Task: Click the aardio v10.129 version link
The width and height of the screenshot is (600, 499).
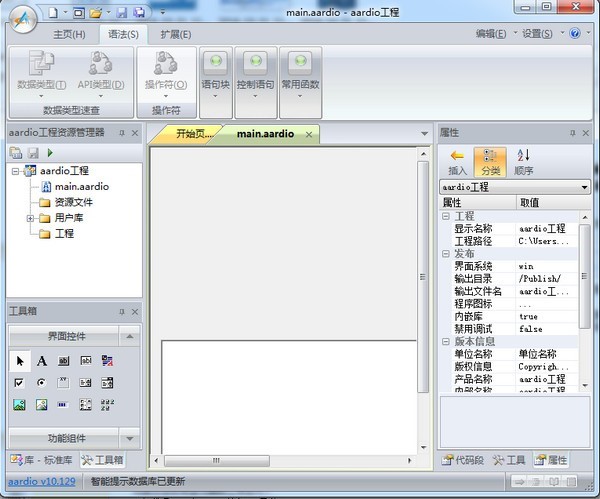Action: [x=42, y=482]
